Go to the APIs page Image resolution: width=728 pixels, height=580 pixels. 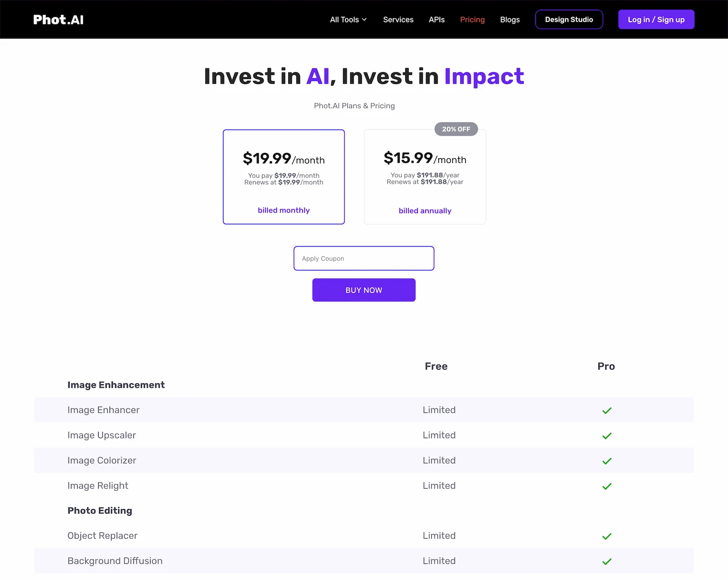(x=436, y=20)
